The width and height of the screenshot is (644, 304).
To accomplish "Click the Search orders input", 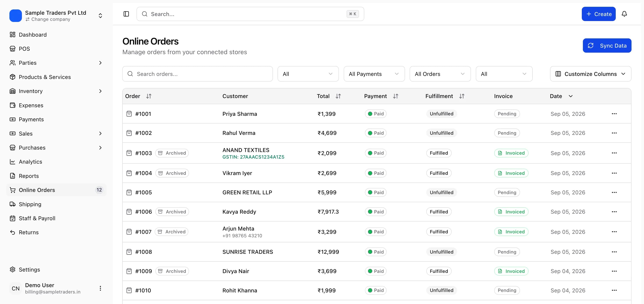I will [197, 74].
